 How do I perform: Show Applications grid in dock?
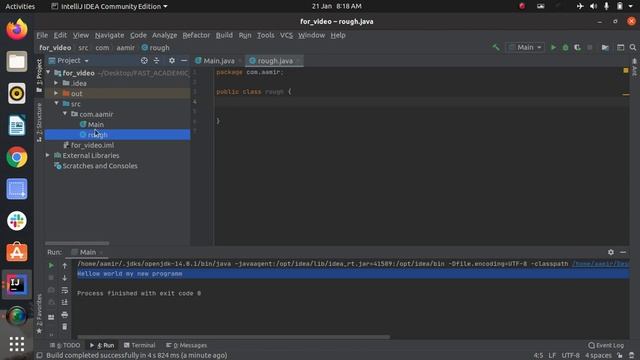point(17,344)
